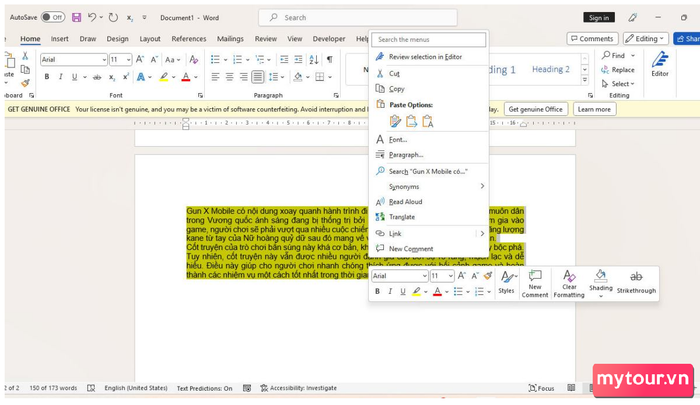Screen dimensions: 700x405
Task: Click the ribbon Shrink Font Size icon
Action: click(154, 59)
